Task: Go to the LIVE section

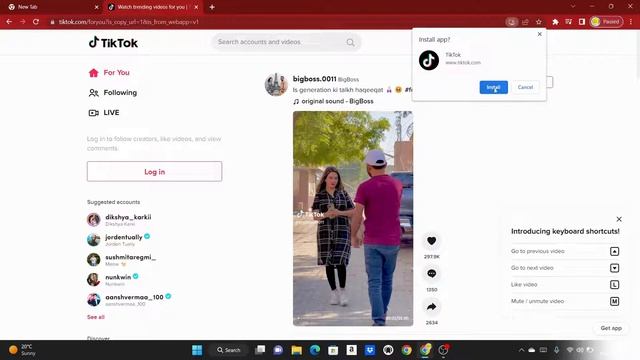Action: tap(104, 113)
